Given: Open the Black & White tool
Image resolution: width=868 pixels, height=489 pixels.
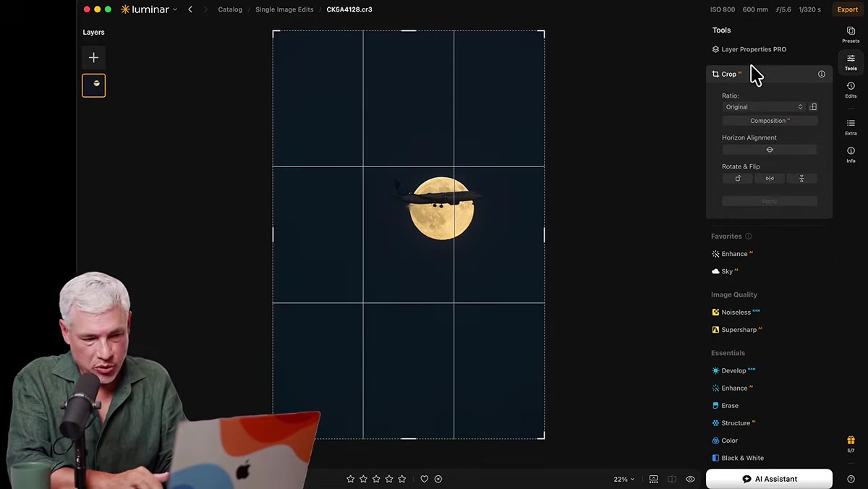Looking at the screenshot, I should tap(738, 458).
